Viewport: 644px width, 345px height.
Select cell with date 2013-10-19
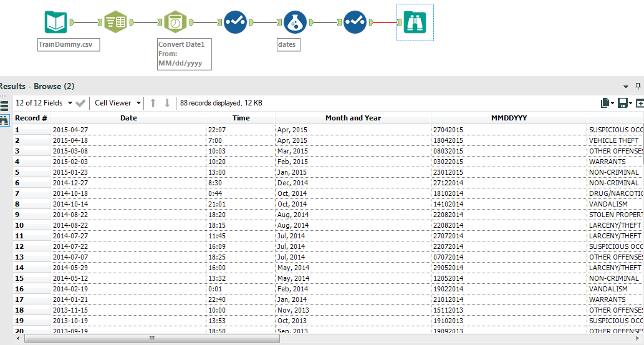(x=128, y=321)
